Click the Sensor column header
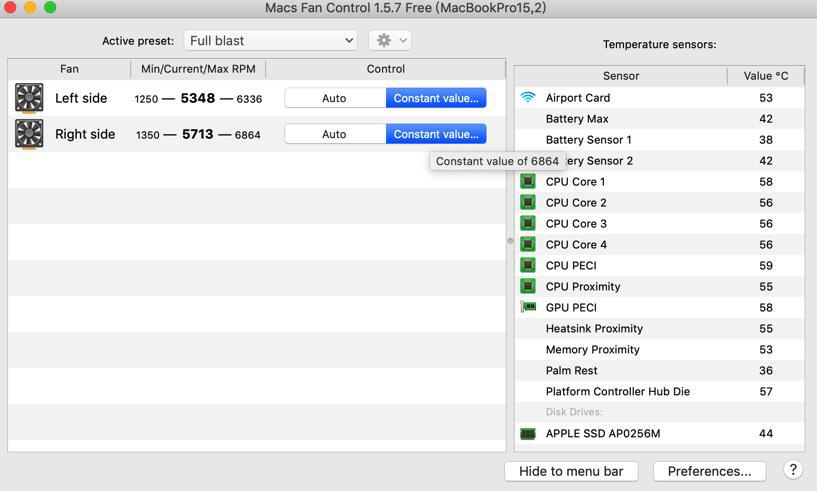This screenshot has height=491, width=817. 621,76
